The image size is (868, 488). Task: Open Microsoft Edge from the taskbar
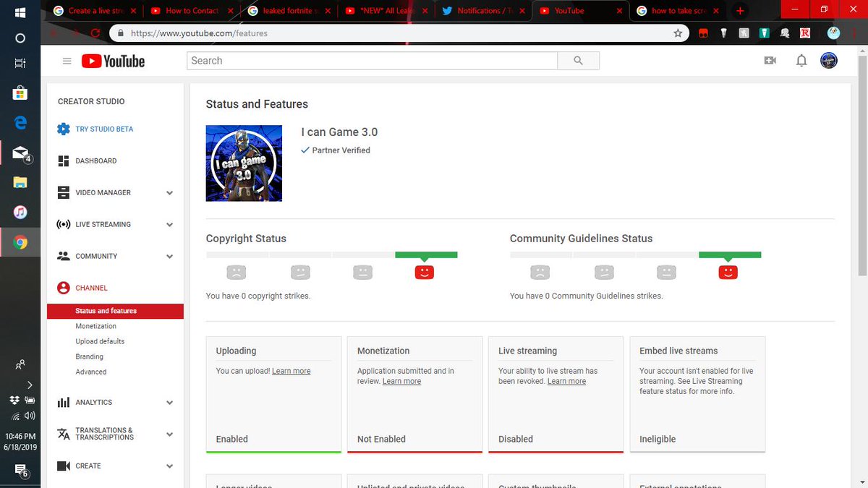20,122
